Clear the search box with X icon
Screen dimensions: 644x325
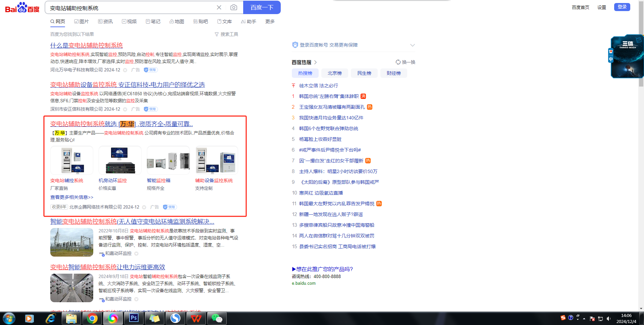(x=219, y=7)
